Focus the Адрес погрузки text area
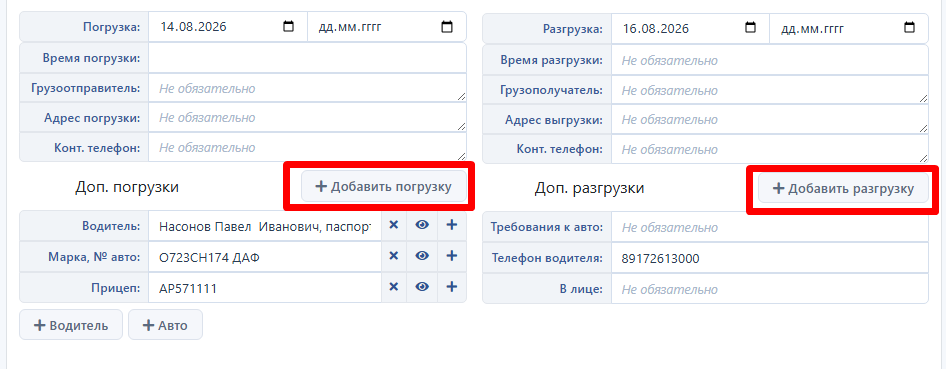The height and width of the screenshot is (369, 946). pyautogui.click(x=307, y=118)
